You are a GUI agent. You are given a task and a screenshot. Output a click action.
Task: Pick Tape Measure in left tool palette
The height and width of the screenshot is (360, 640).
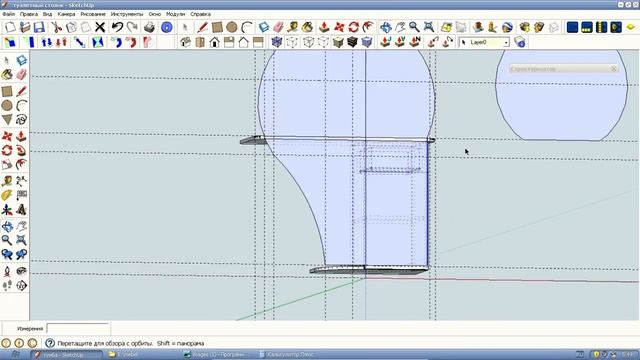tap(7, 180)
